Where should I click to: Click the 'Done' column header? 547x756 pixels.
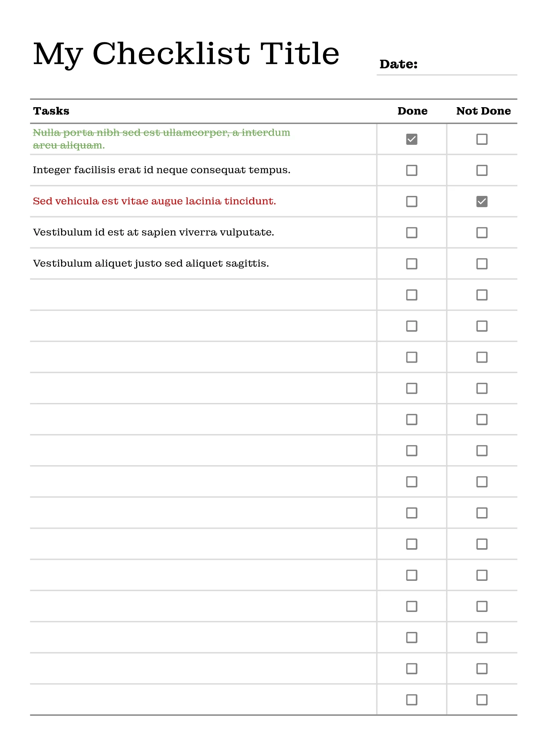coord(412,111)
